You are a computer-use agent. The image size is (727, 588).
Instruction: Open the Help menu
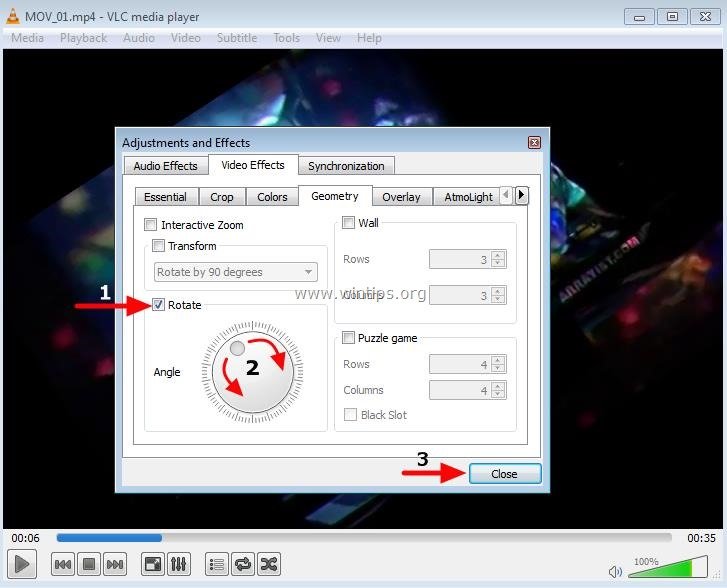pos(369,38)
